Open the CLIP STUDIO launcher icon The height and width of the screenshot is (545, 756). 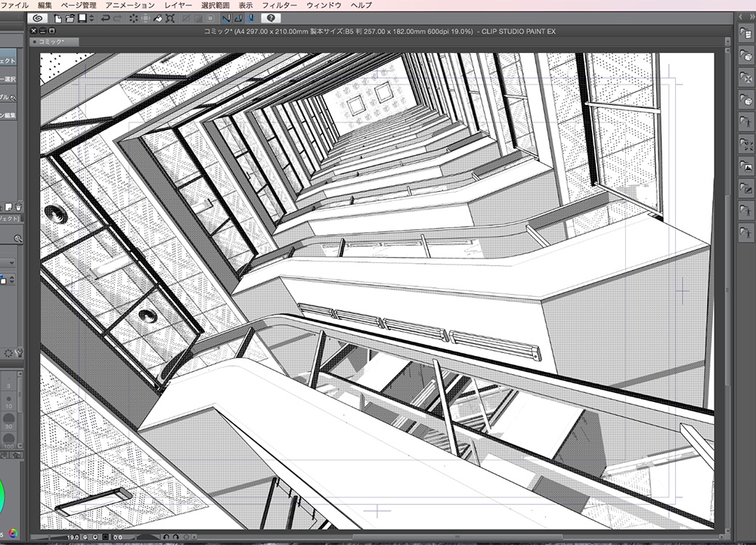pyautogui.click(x=38, y=18)
